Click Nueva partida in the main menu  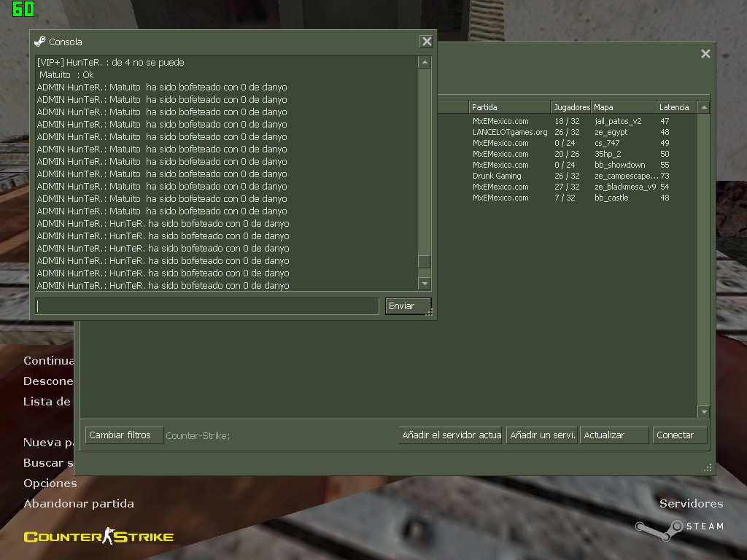click(49, 443)
